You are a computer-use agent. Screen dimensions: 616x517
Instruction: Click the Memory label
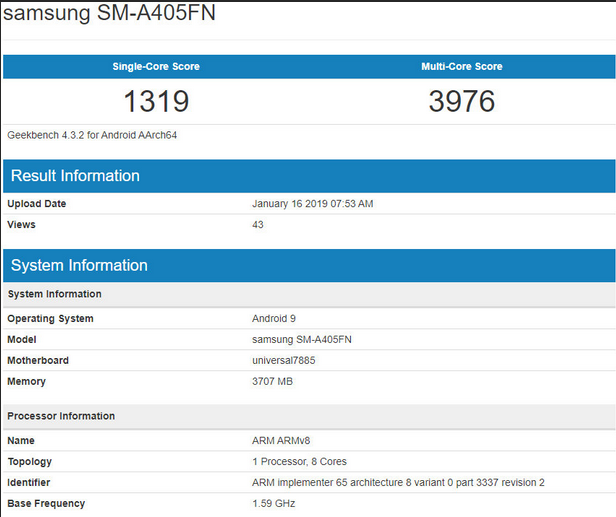point(26,381)
